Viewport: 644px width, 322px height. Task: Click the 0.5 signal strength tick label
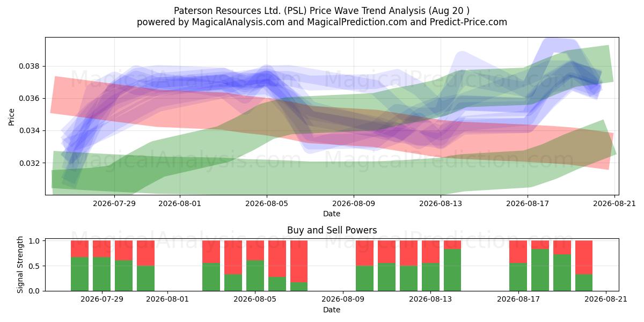pyautogui.click(x=35, y=266)
